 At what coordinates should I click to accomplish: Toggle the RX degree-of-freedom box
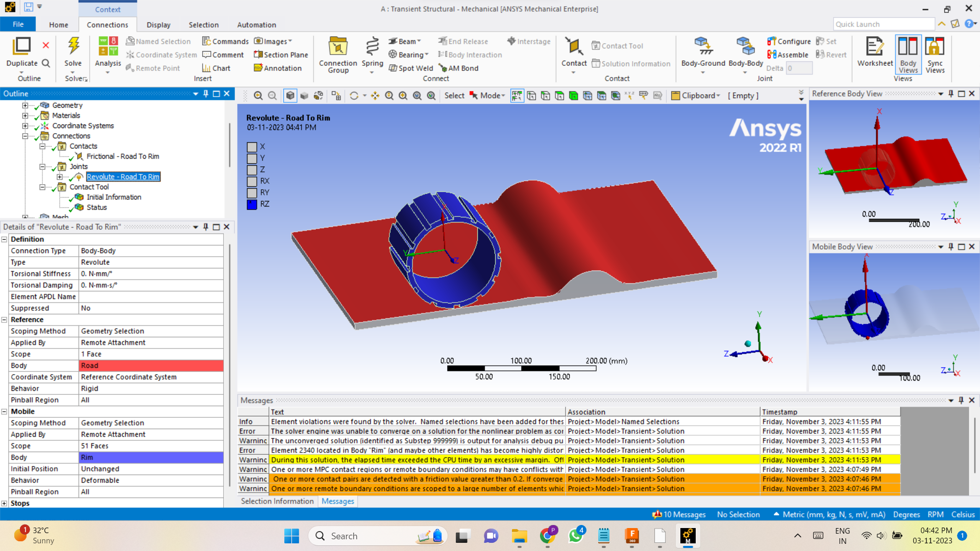pyautogui.click(x=252, y=181)
